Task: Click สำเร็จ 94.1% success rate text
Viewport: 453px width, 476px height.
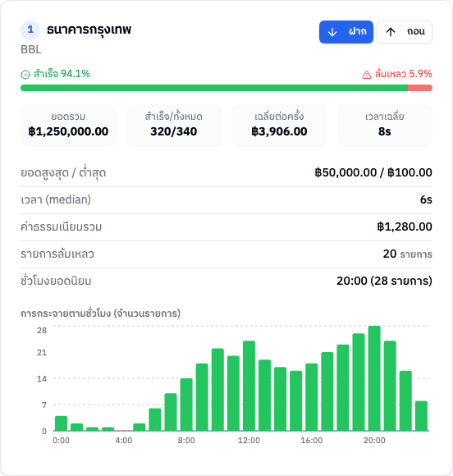Action: pyautogui.click(x=62, y=74)
